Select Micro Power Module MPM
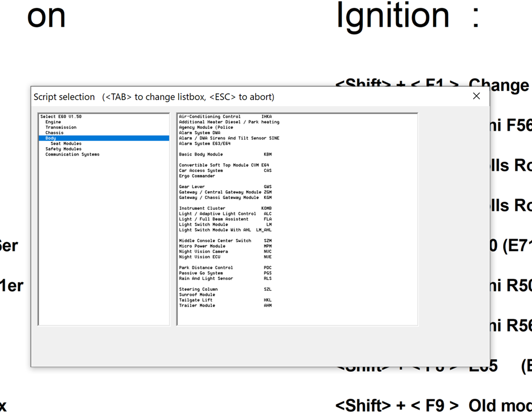Viewport: 532px width, 414px height. pos(225,246)
